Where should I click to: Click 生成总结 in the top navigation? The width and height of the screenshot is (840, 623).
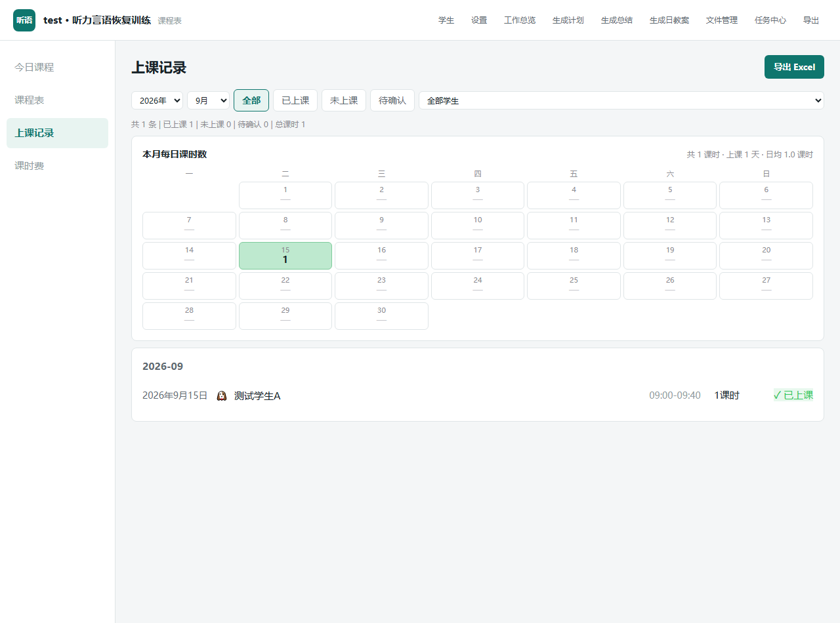[617, 20]
